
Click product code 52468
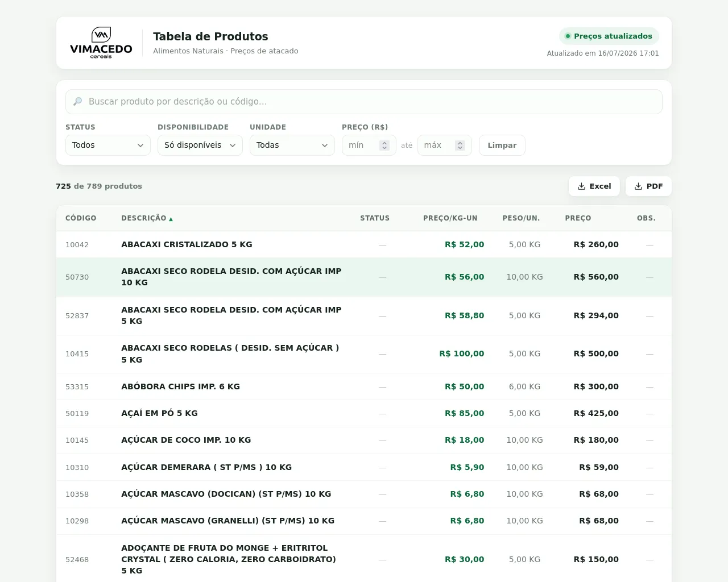click(77, 560)
